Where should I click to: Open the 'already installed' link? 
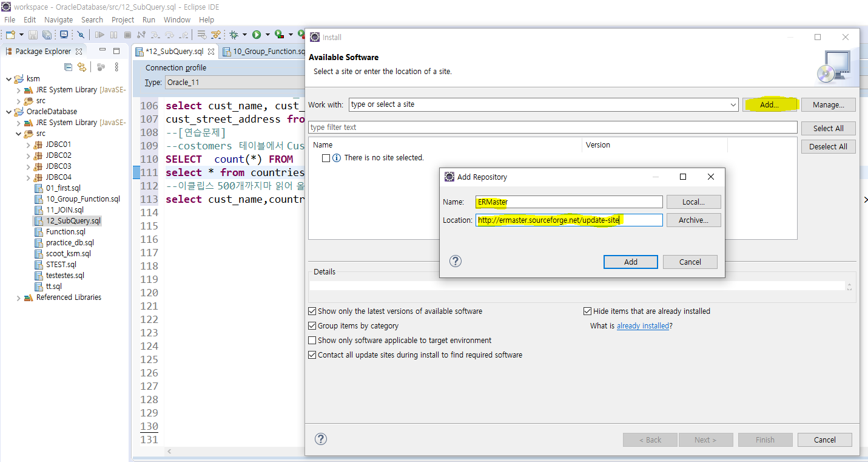[643, 326]
